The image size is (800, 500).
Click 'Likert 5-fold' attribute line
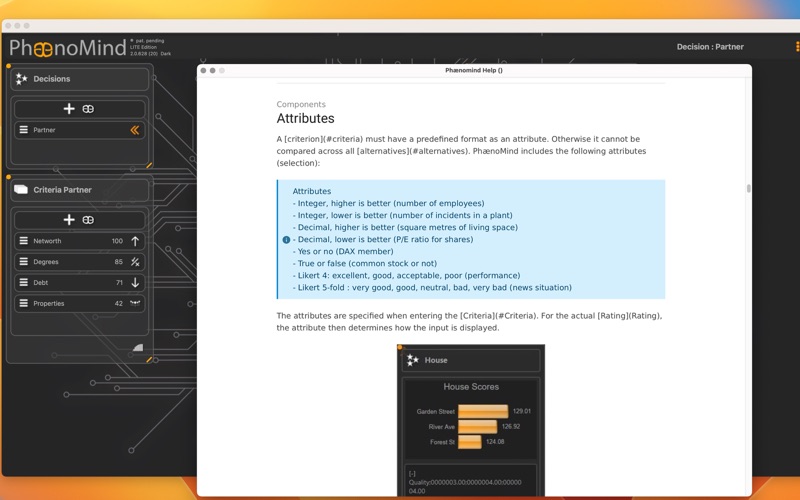pos(432,288)
